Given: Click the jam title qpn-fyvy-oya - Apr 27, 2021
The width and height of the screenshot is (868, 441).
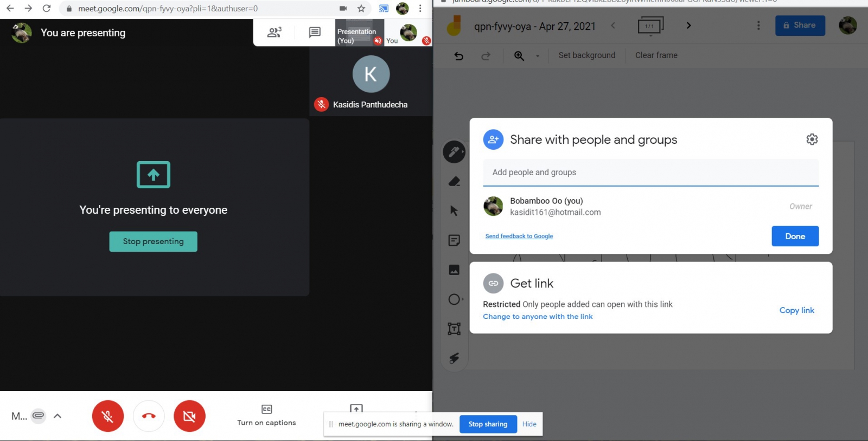Looking at the screenshot, I should pyautogui.click(x=535, y=26).
